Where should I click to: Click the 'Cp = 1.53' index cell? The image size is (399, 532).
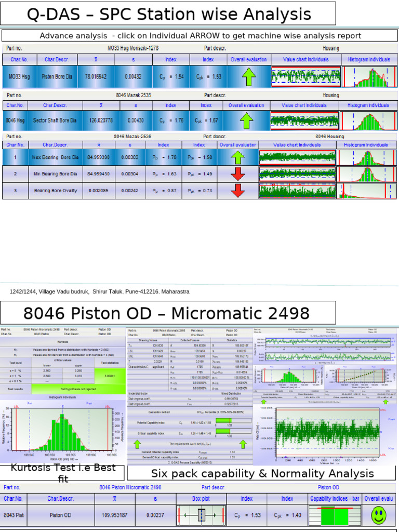click(x=247, y=515)
